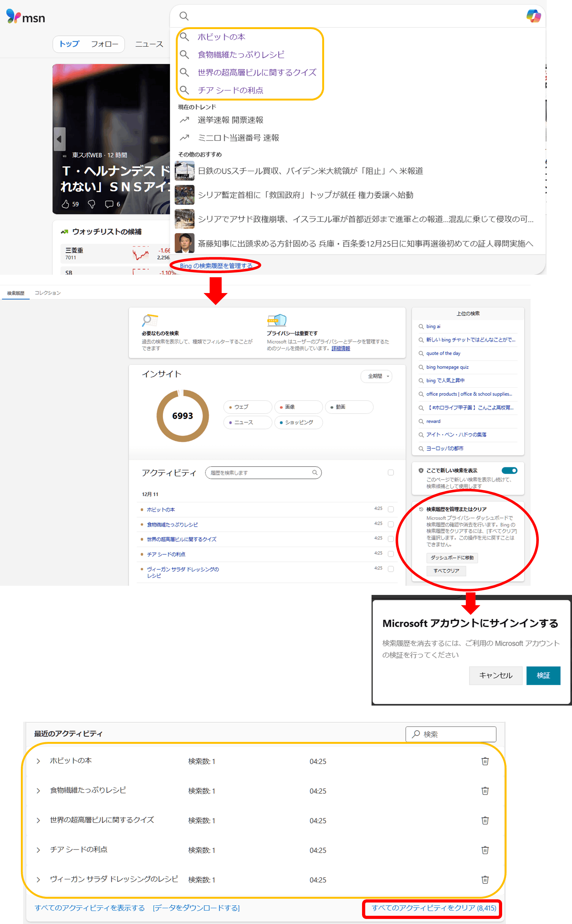572x924 pixels.
Task: Click the すべてクリア button
Action: coord(446,571)
